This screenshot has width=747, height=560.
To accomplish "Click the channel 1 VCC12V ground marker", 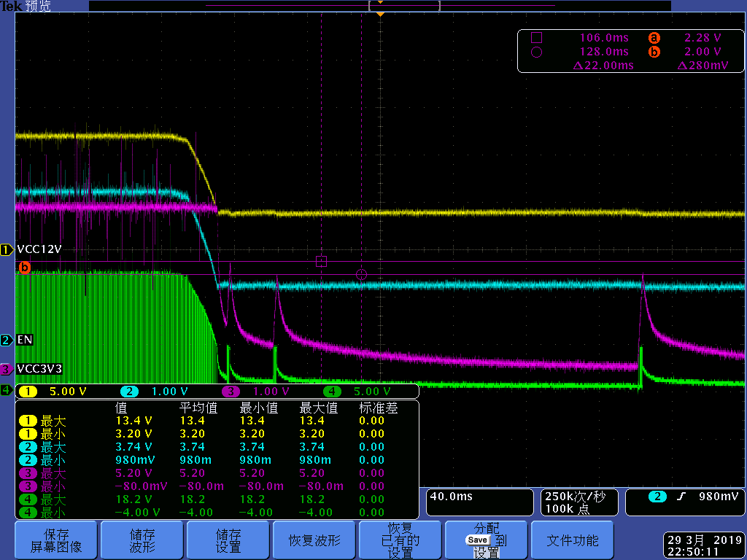I will [7, 249].
